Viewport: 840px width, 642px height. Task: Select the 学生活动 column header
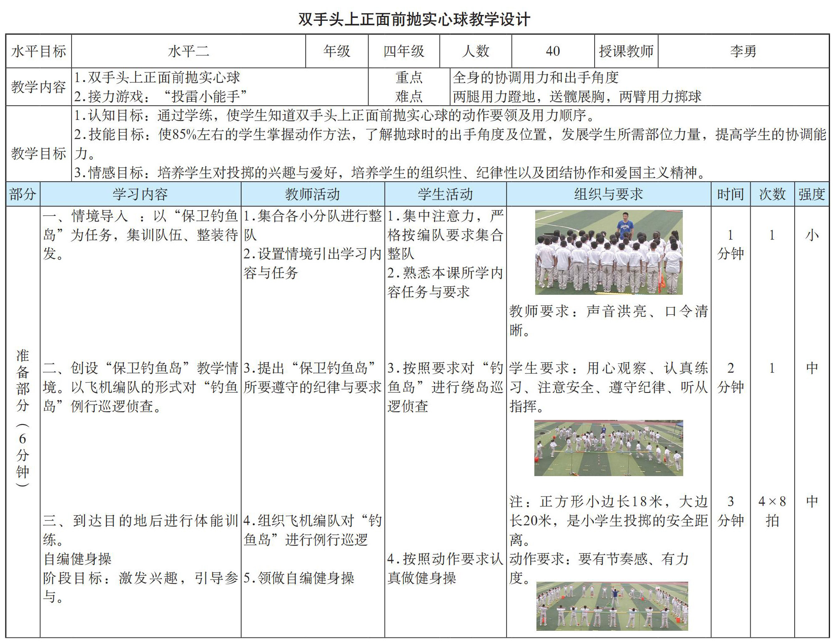point(445,194)
